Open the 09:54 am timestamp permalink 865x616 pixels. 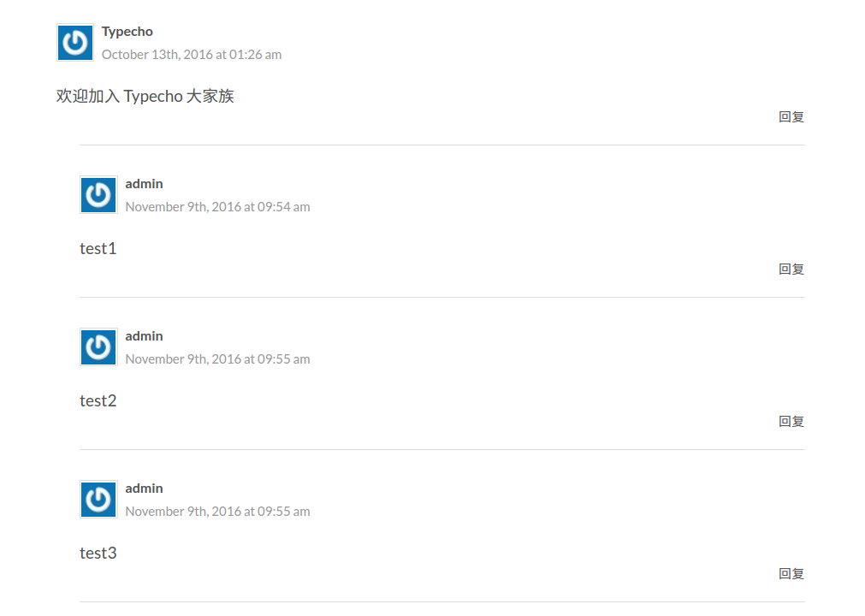(x=217, y=207)
